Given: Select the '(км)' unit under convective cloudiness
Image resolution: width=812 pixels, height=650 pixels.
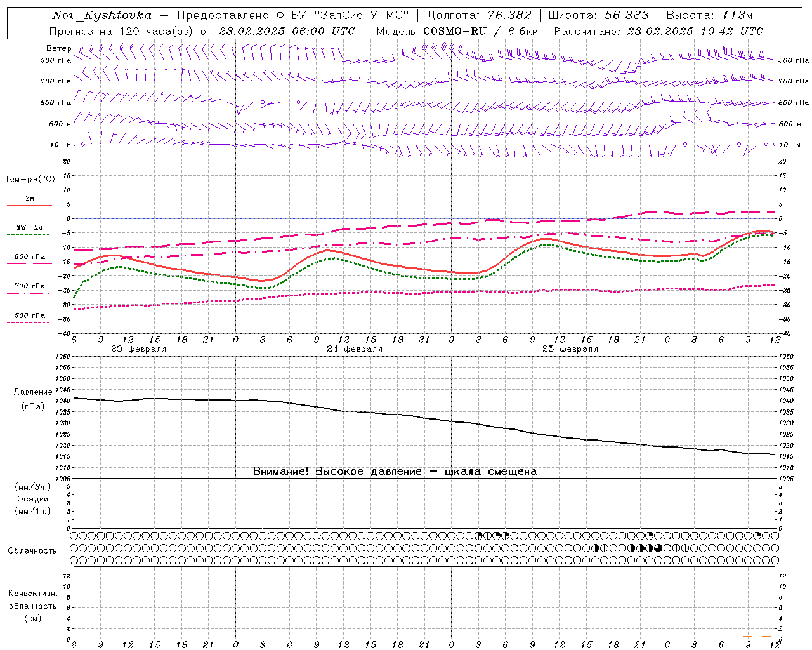Looking at the screenshot, I should (x=32, y=618).
